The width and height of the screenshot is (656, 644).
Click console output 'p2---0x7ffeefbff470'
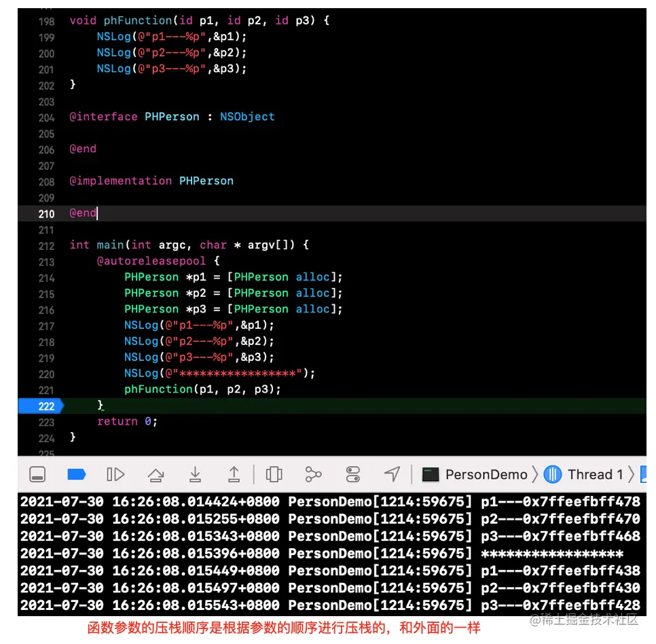561,519
